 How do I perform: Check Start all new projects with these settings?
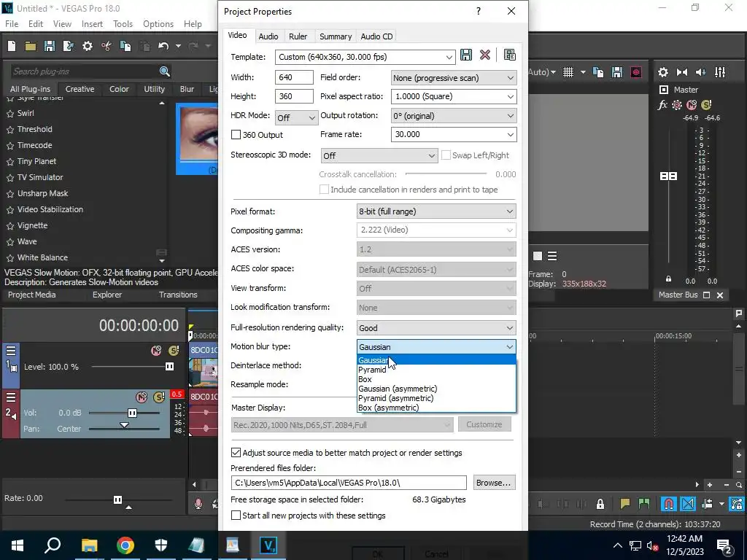(236, 516)
